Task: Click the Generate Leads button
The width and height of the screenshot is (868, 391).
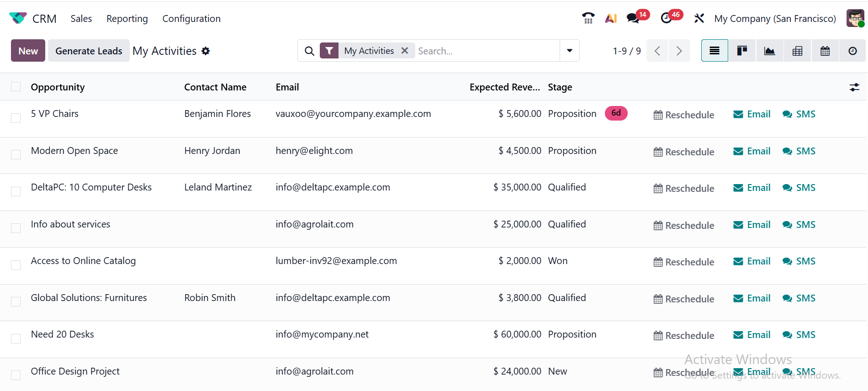Action: (89, 51)
